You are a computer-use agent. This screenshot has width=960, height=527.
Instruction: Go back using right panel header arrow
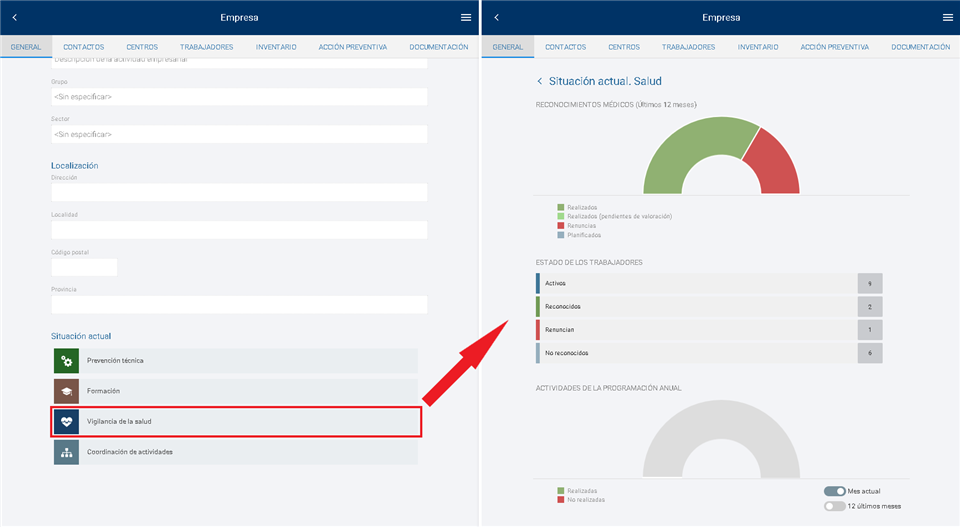[x=496, y=17]
